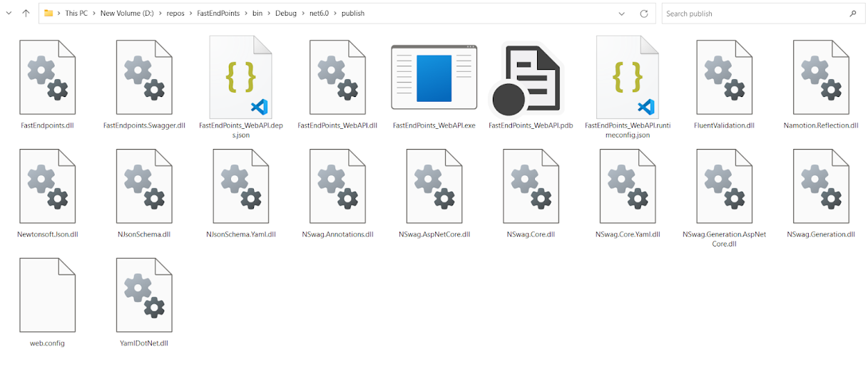Expand the chevron after Debug
This screenshot has height=379, width=868.
(x=302, y=14)
